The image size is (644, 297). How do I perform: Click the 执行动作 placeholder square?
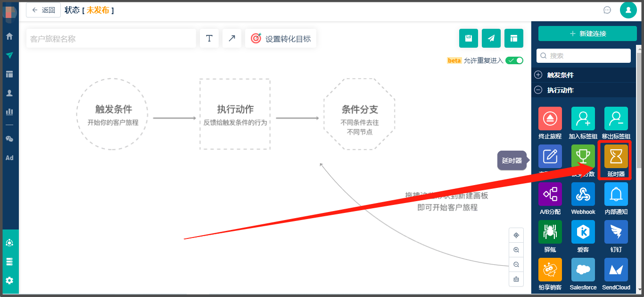click(235, 114)
